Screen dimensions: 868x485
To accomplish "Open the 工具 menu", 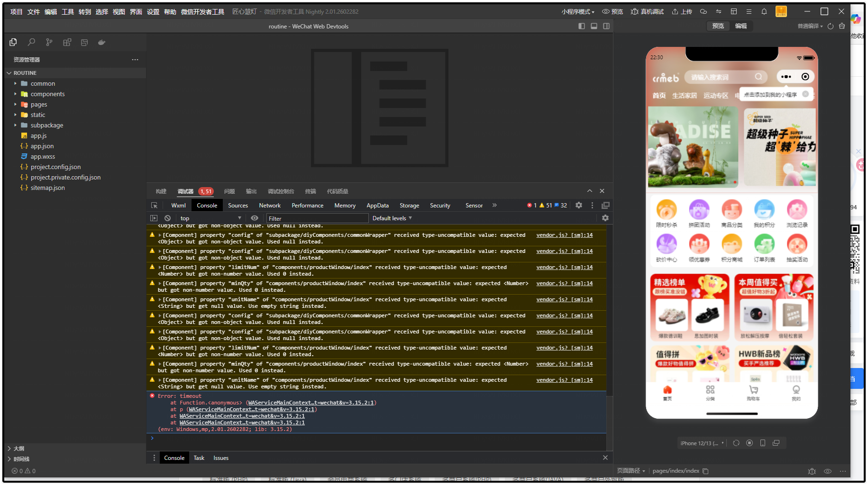I will coord(67,12).
